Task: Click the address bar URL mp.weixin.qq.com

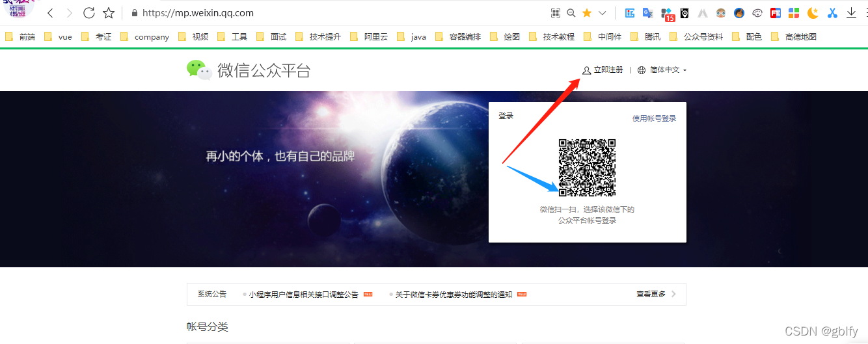Action: [198, 13]
